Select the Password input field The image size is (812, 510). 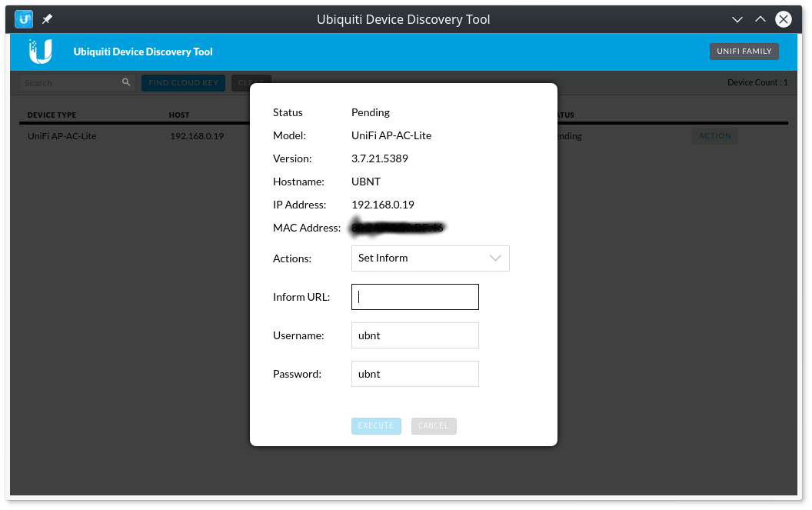[414, 374]
